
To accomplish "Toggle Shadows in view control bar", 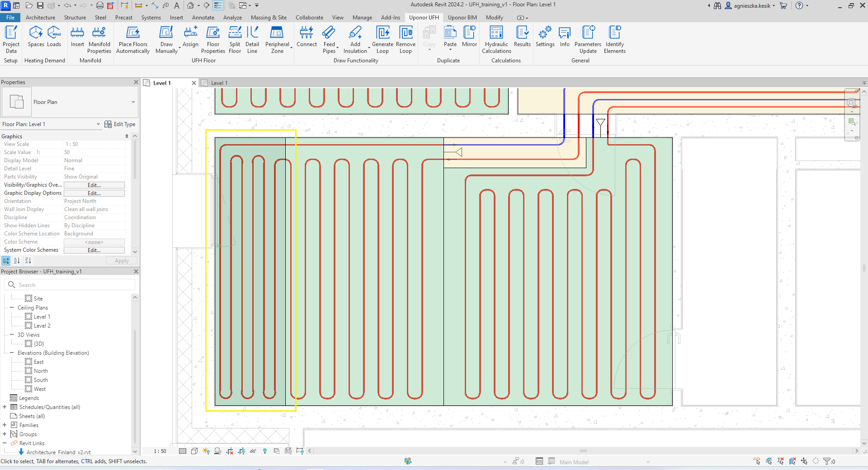I will pyautogui.click(x=218, y=451).
